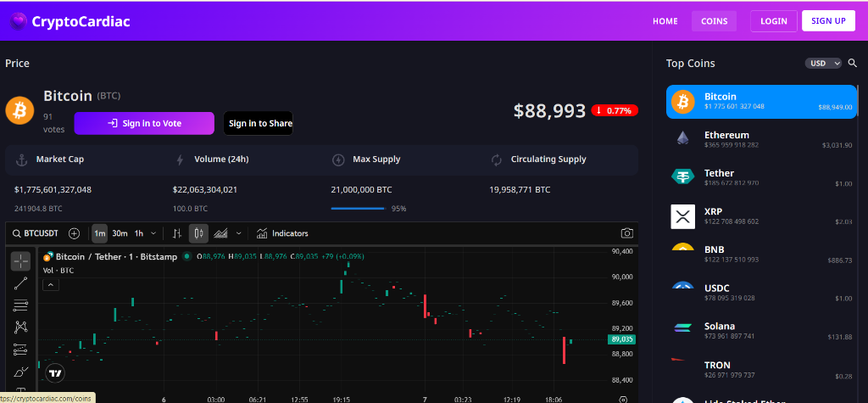Click the Tether icon in Top Coins
868x403 pixels.
tap(682, 176)
